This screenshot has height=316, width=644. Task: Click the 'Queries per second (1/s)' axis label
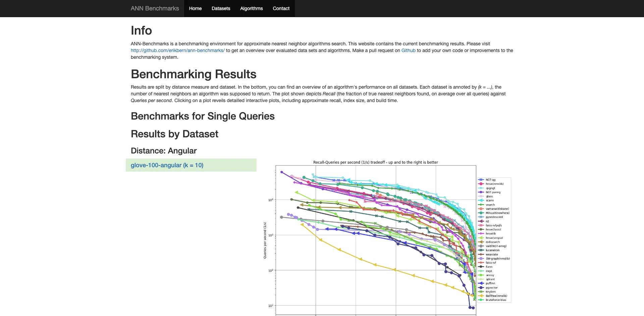pos(265,240)
